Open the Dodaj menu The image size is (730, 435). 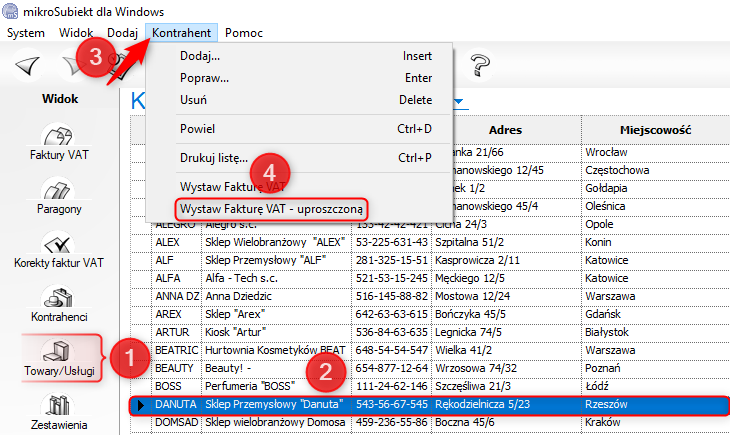pos(122,33)
